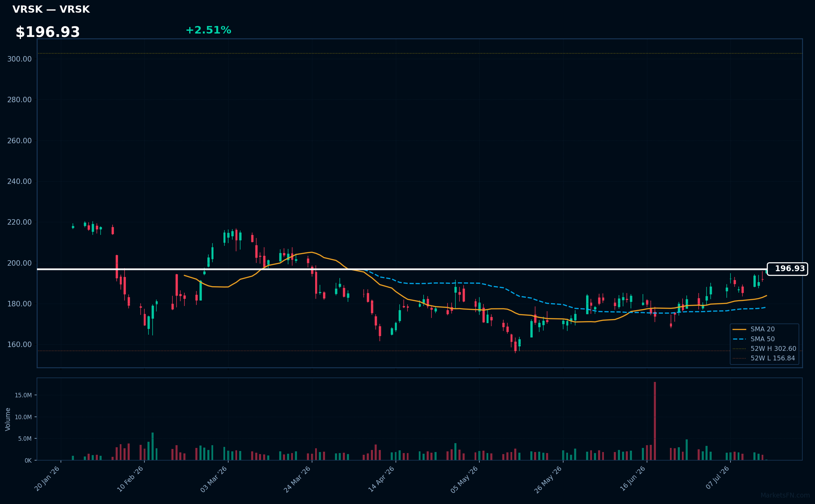Click the $196.93 current price headline

[x=48, y=32]
